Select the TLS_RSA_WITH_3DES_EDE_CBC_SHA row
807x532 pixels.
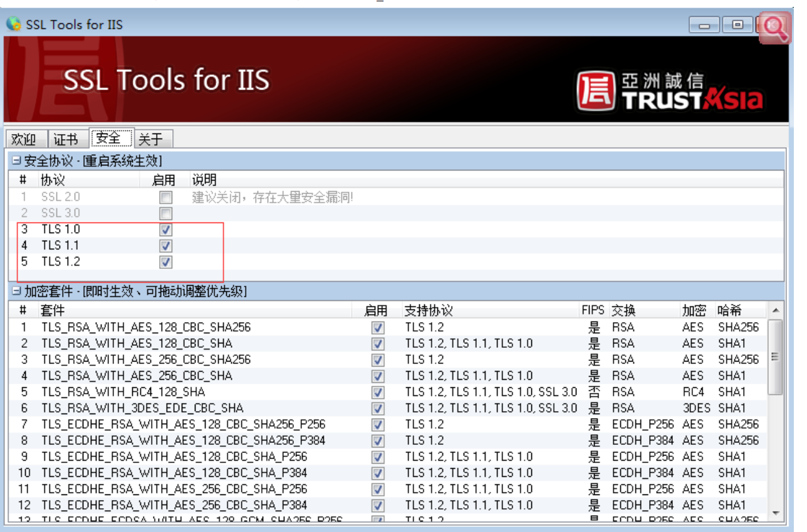(142, 409)
